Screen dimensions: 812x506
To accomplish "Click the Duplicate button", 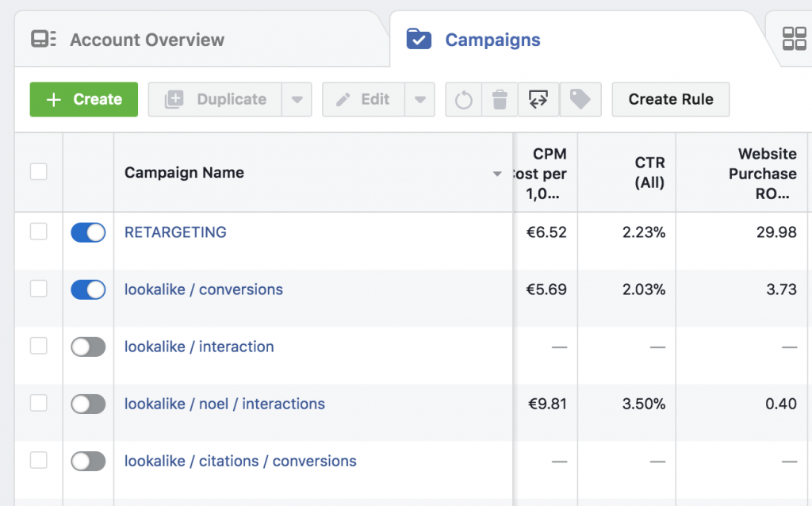I will (216, 99).
